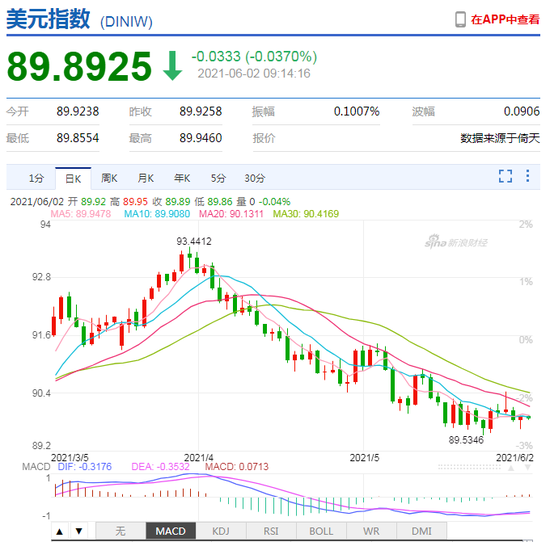Click the MA10: 89.9080 legend
Viewport: 550px width, 542px height.
(157, 214)
